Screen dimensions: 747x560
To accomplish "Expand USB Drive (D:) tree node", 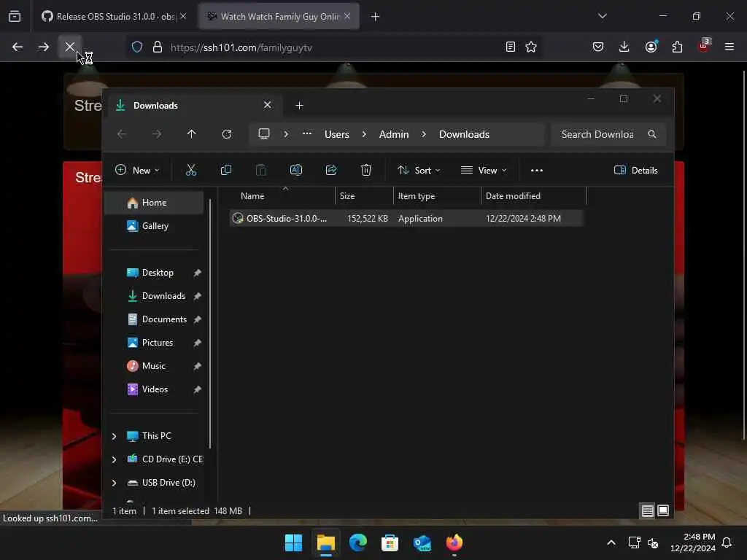I will click(114, 483).
